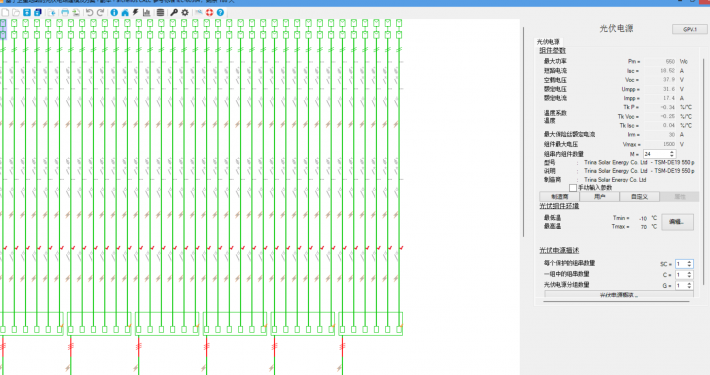Click the Print icon in toolbar
The width and height of the screenshot is (710, 375).
(x=65, y=13)
